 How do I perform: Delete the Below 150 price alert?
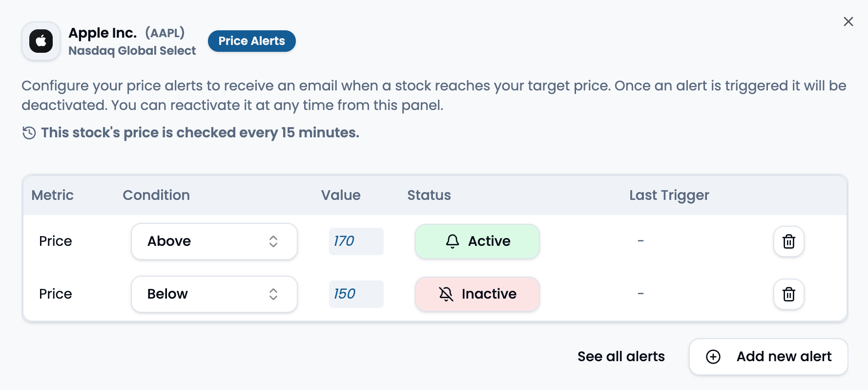tap(788, 294)
